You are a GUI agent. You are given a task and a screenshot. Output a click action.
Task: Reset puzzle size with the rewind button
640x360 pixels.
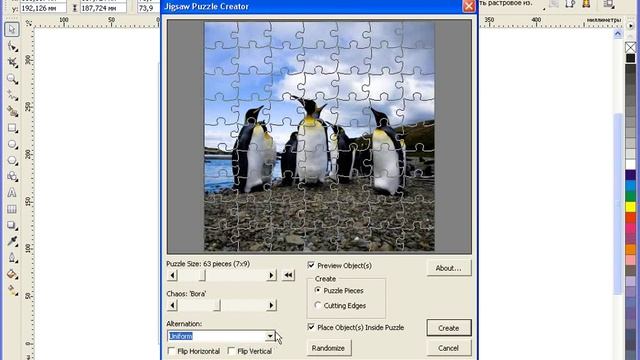tap(288, 275)
